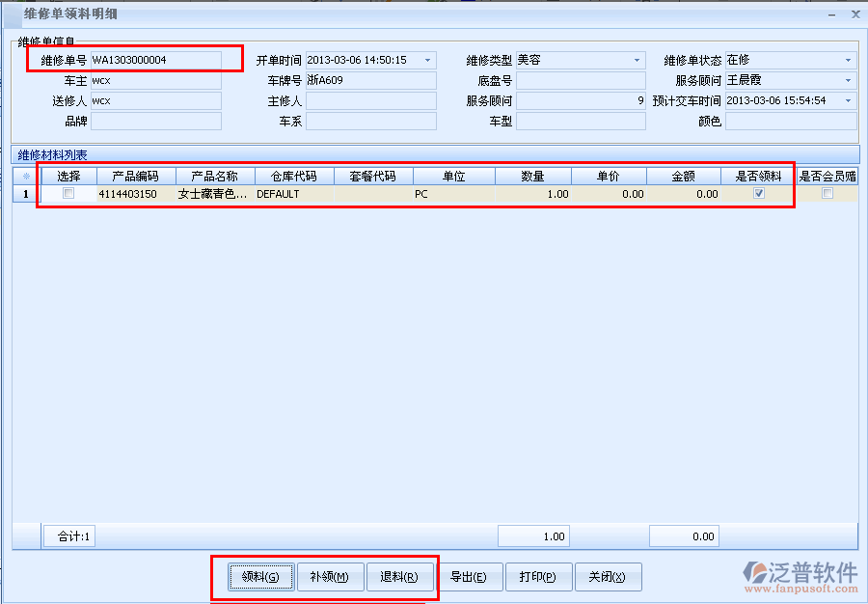Click the 领料(G) button
This screenshot has width=868, height=604.
point(260,577)
